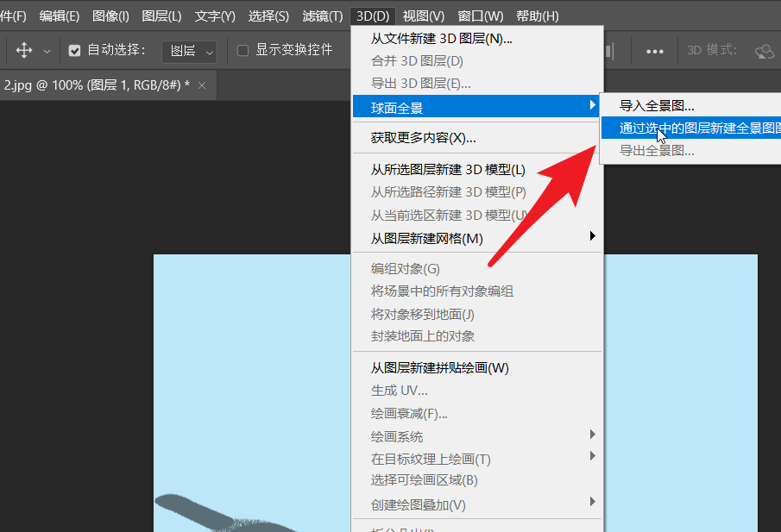The image size is (781, 532).
Task: Enable the 显示变换控件 checkbox
Action: coord(242,50)
